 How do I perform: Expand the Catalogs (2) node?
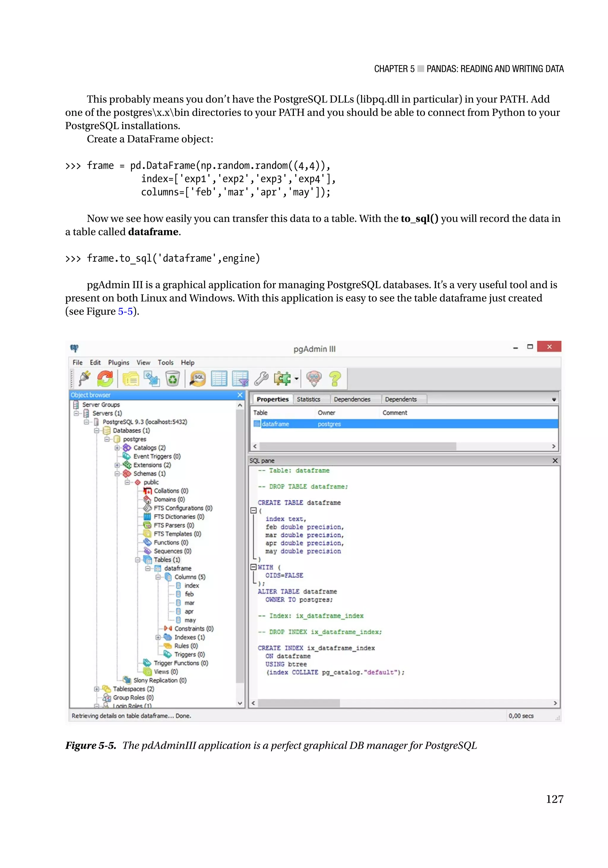tap(117, 448)
